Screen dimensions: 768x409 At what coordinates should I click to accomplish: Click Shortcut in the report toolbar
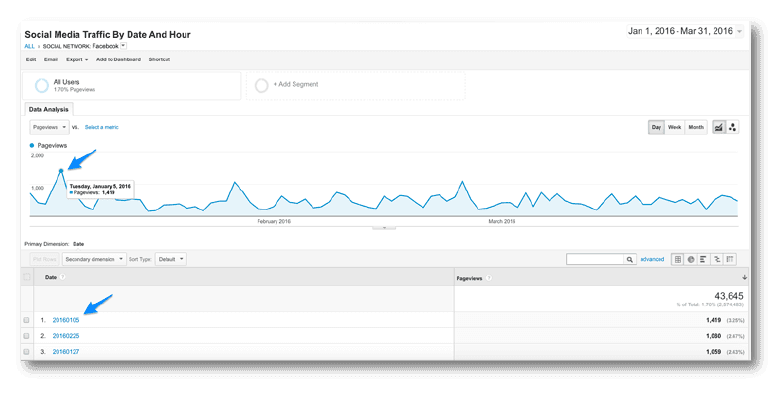tap(159, 59)
